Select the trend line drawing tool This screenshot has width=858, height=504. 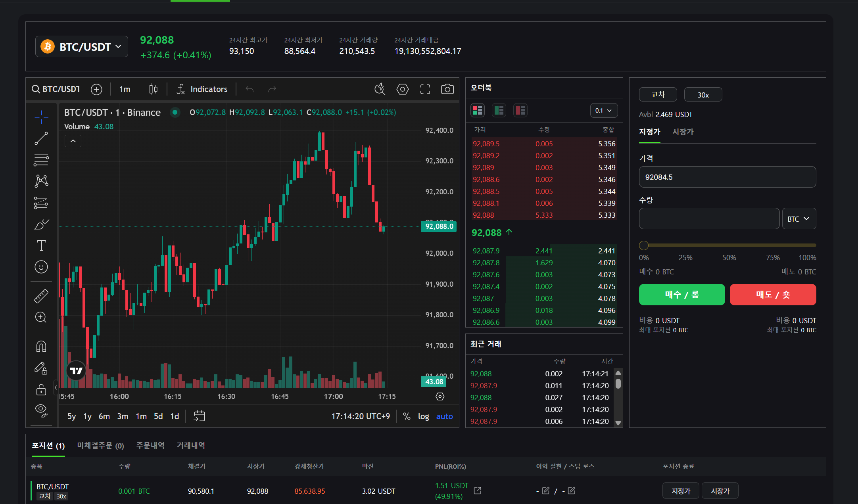(x=41, y=138)
